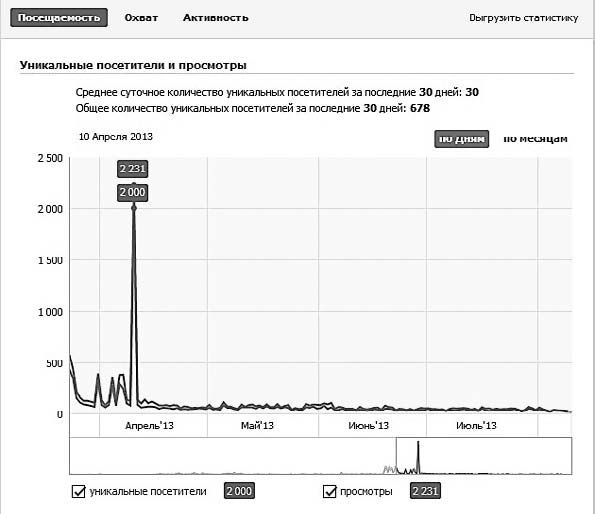This screenshot has height=514, width=595.
Task: Select the по дням view button
Action: pos(461,139)
